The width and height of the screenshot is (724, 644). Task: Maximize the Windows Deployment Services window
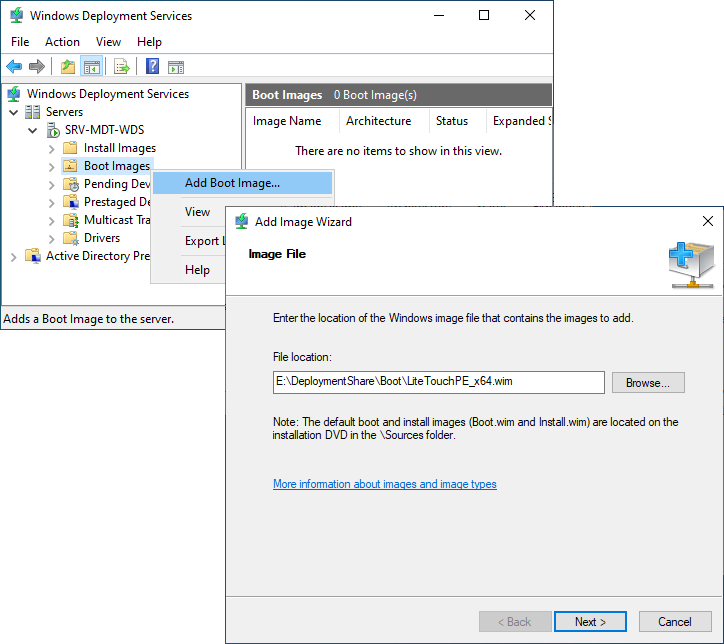pos(484,15)
